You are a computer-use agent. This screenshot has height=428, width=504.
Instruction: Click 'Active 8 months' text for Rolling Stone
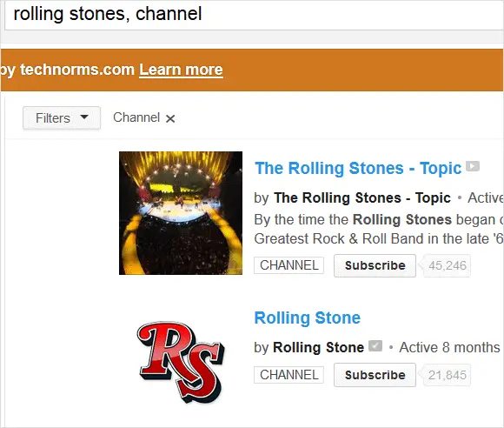click(x=449, y=348)
